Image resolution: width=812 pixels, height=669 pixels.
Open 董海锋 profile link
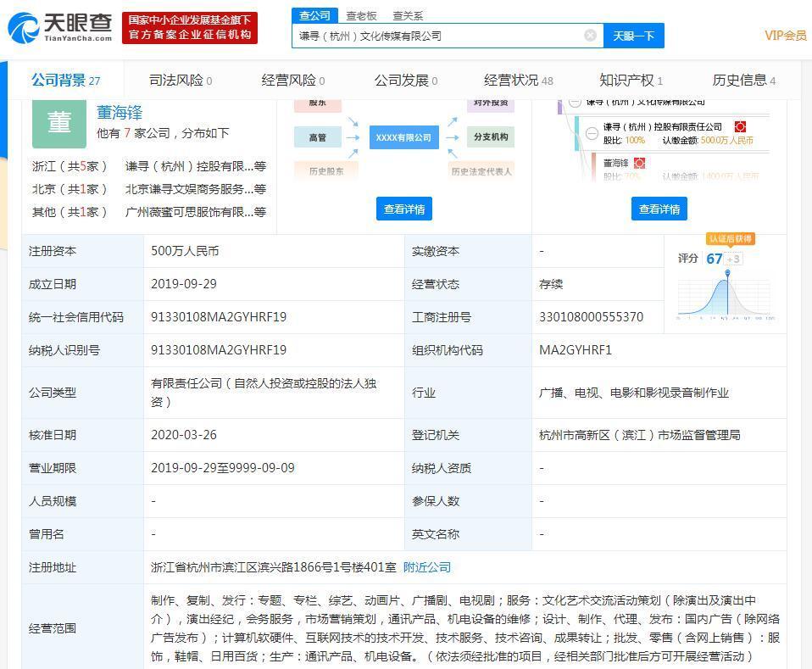point(120,113)
